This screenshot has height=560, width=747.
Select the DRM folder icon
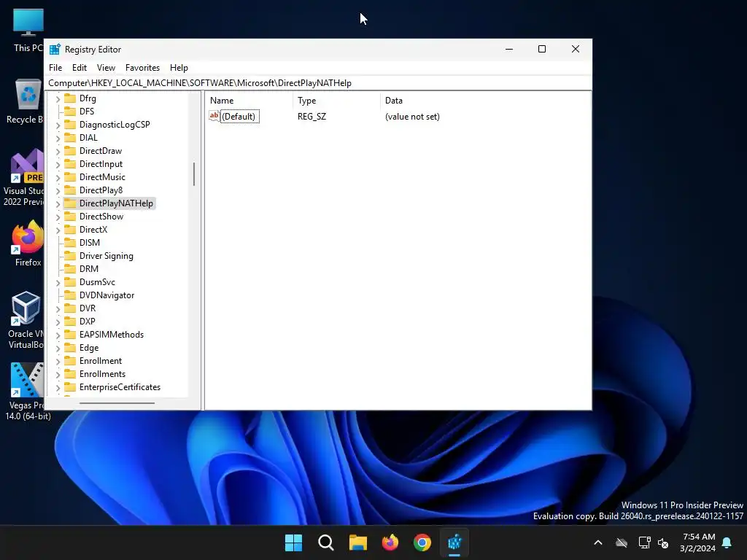[70, 269]
